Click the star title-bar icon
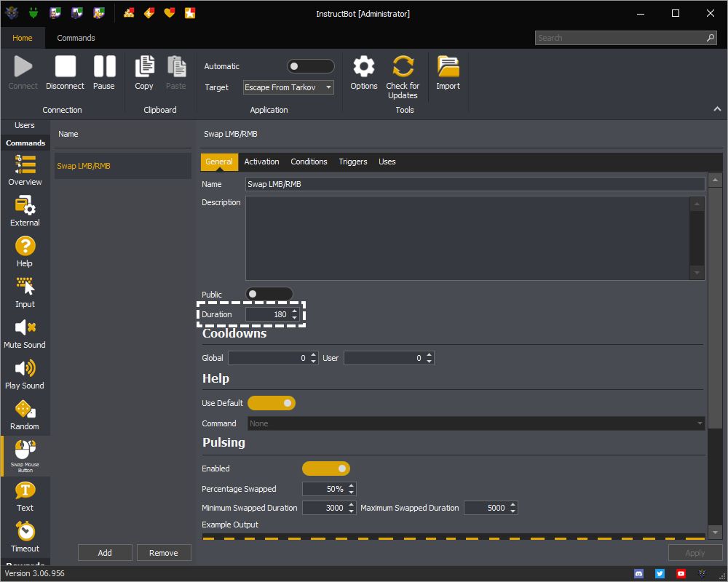 (x=190, y=13)
